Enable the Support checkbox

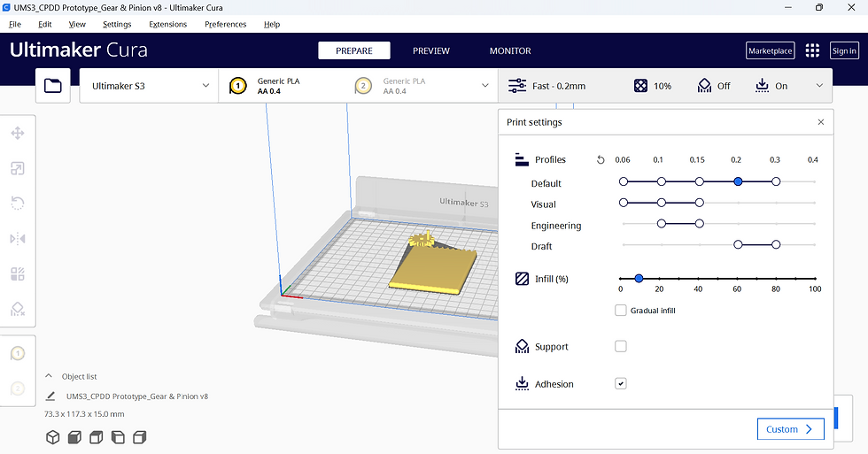pyautogui.click(x=621, y=346)
